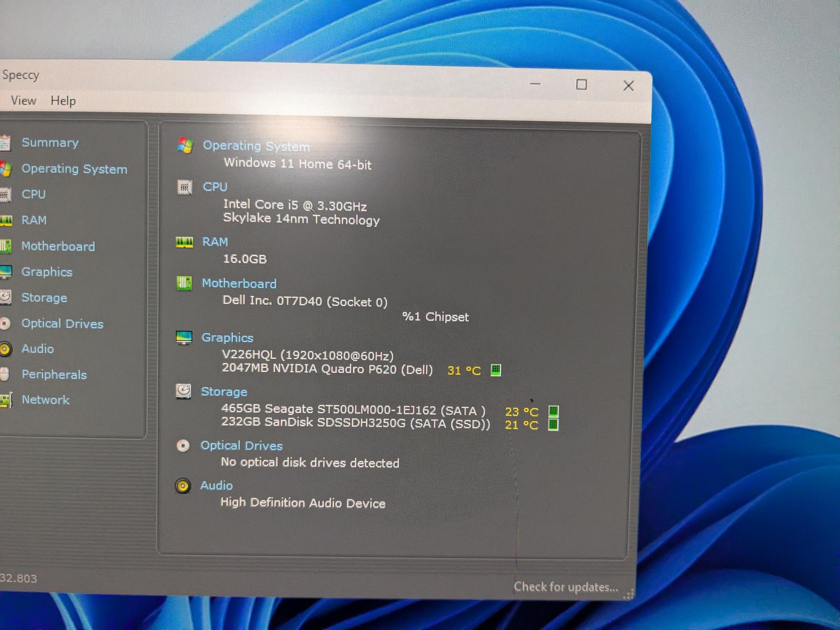This screenshot has height=630, width=840.
Task: Open Audio in the sidebar
Action: (38, 349)
